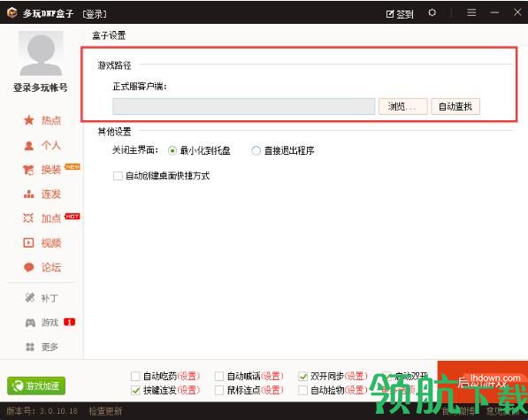
Task: Toggle the 按键连发 checkbox
Action: [x=135, y=391]
